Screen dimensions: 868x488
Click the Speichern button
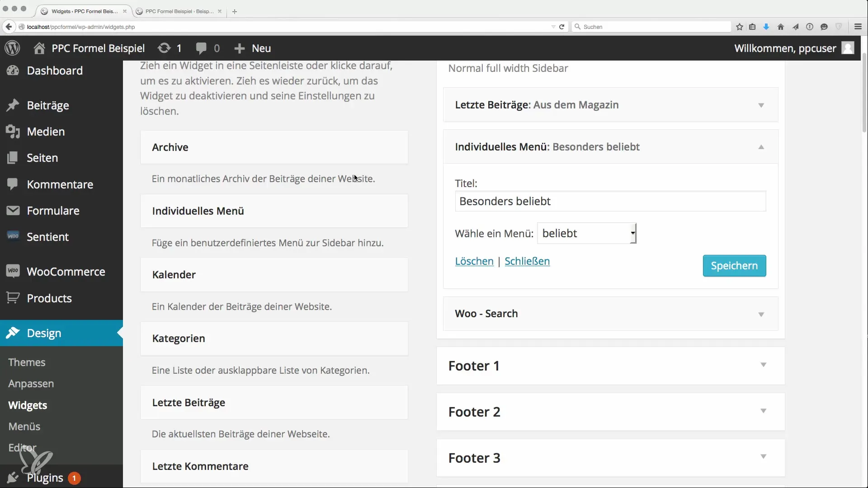pyautogui.click(x=734, y=266)
